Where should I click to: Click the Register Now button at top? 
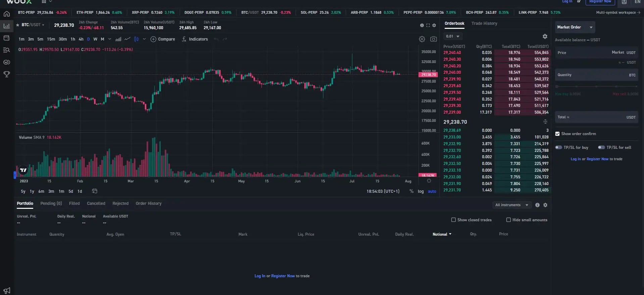[600, 2]
